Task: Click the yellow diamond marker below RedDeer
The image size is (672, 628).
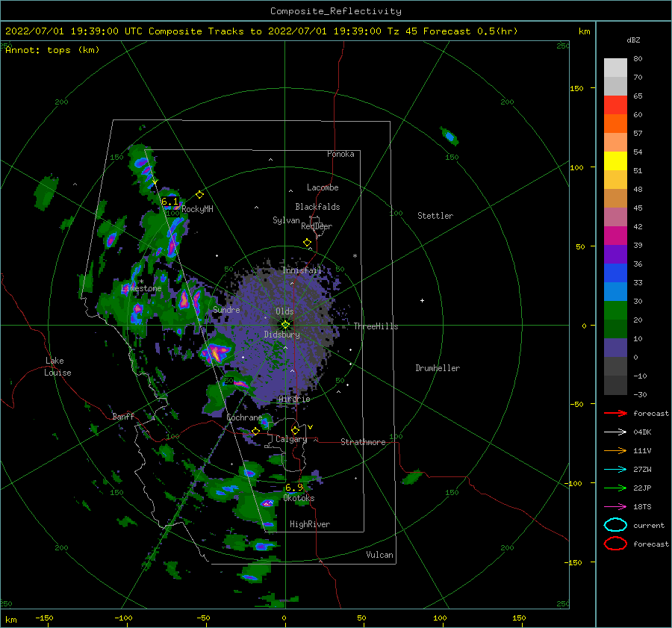Action: [x=308, y=243]
